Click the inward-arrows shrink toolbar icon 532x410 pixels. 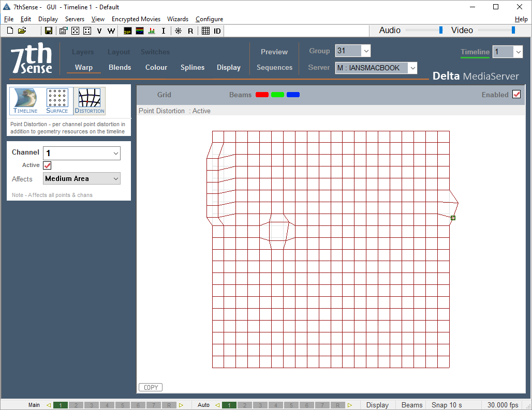(x=87, y=31)
